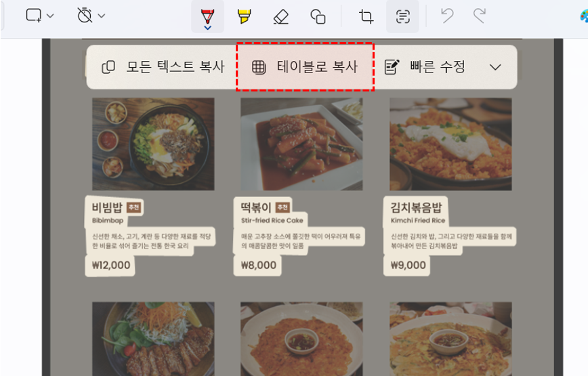588x376 pixels.
Task: Select the new snip rectangle tool
Action: [x=33, y=16]
